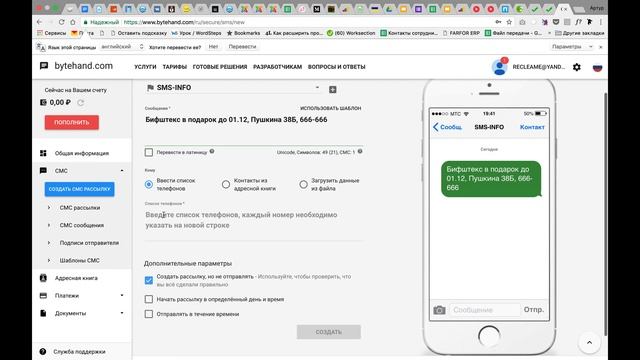Open ТАРИФЫ menu

[175, 67]
